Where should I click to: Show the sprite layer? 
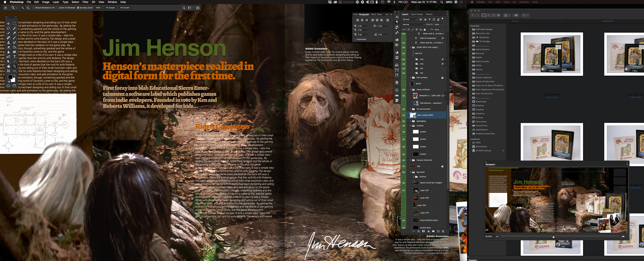(x=404, y=83)
